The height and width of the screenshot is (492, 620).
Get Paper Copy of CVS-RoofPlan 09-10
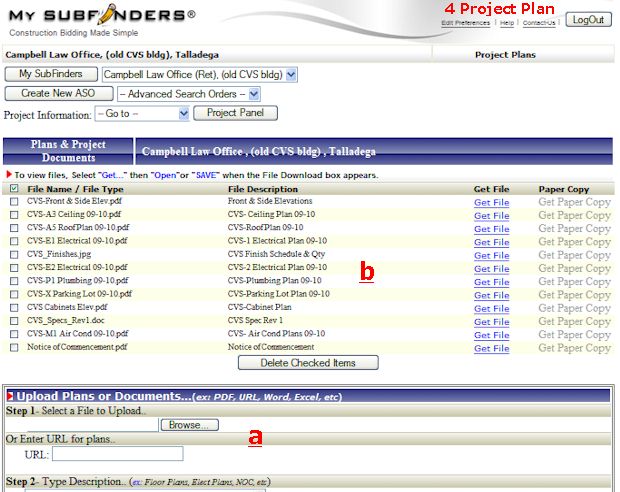(575, 229)
